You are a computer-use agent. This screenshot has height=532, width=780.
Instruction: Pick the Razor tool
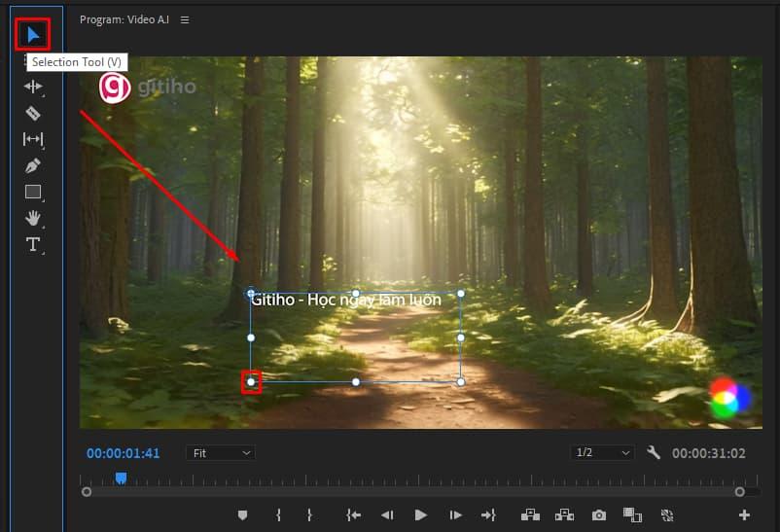[x=33, y=113]
